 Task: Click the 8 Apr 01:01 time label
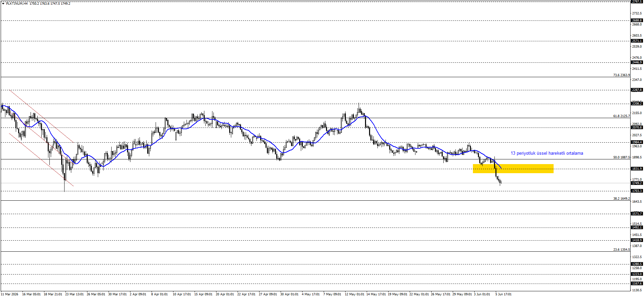point(159,294)
